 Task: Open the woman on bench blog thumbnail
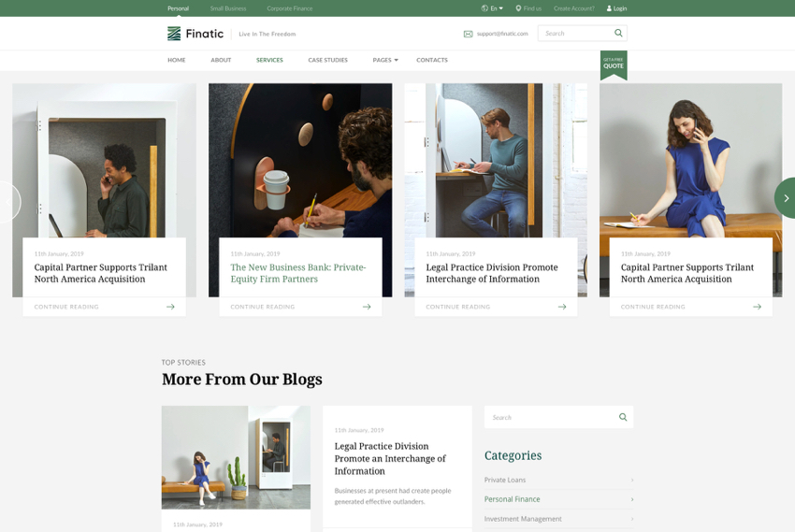(x=236, y=457)
